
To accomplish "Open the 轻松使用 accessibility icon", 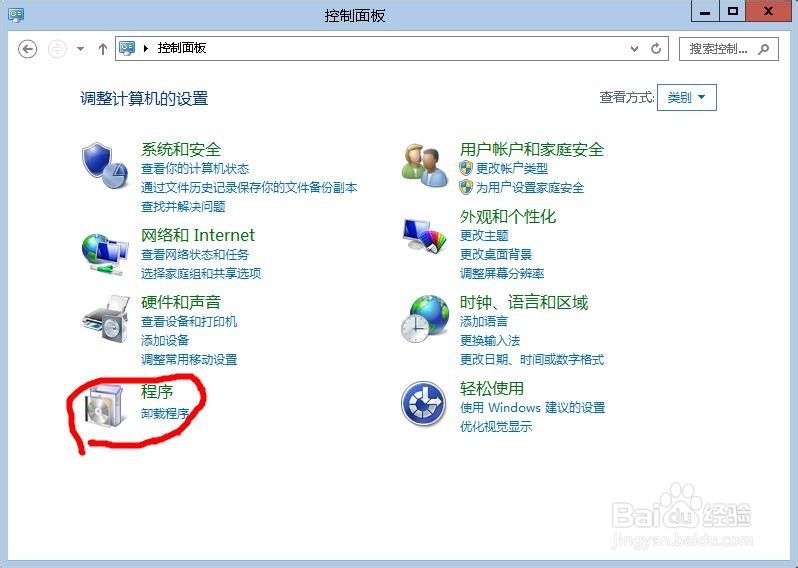I will (x=423, y=404).
